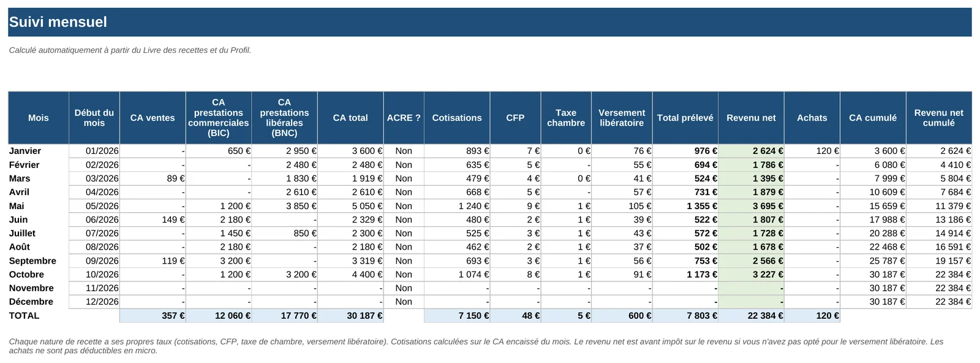Viewport: 980px width, 363px height.
Task: Select the date cell '12/2026'
Action: [94, 302]
